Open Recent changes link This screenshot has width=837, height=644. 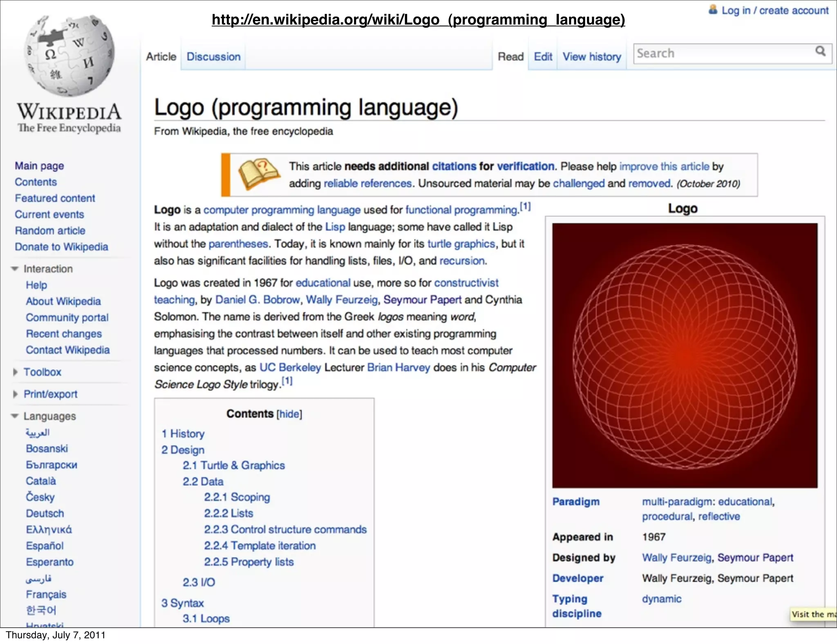click(64, 334)
